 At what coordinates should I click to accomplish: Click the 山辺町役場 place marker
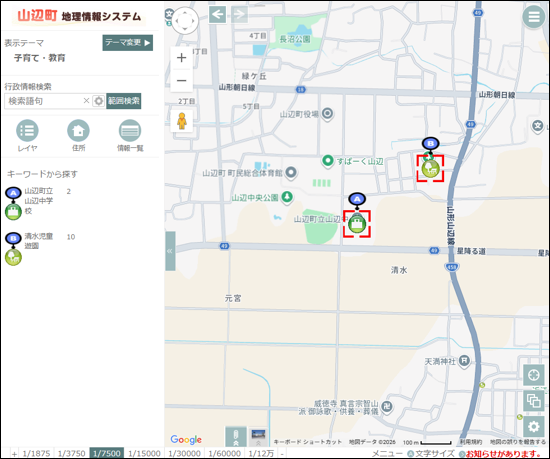327,114
